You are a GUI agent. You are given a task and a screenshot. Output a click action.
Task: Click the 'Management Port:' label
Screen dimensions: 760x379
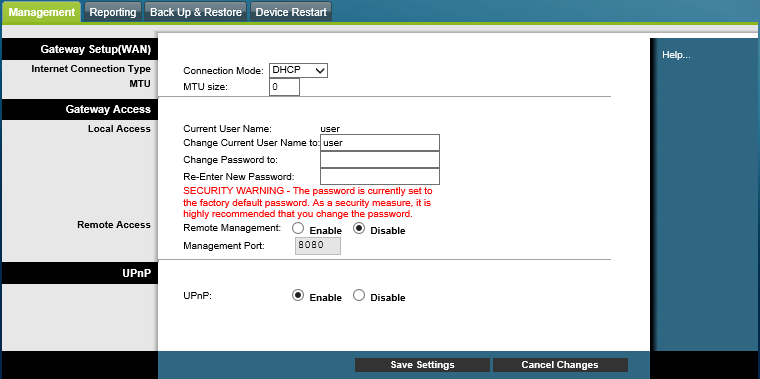tap(224, 246)
